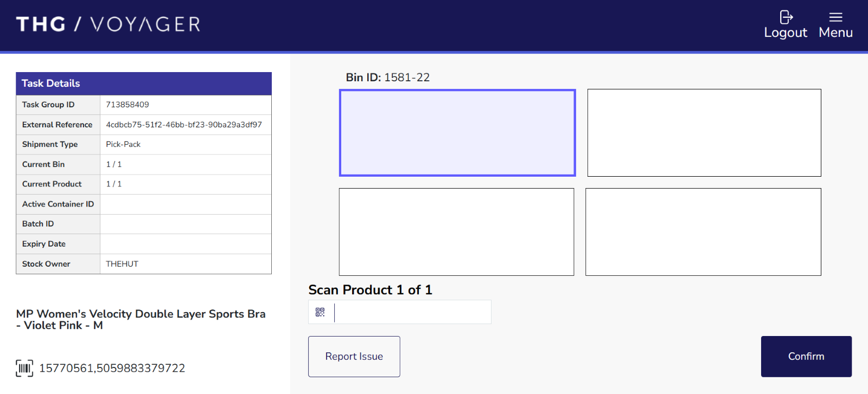Click the Shipment Type label
This screenshot has width=868, height=394.
(x=50, y=144)
